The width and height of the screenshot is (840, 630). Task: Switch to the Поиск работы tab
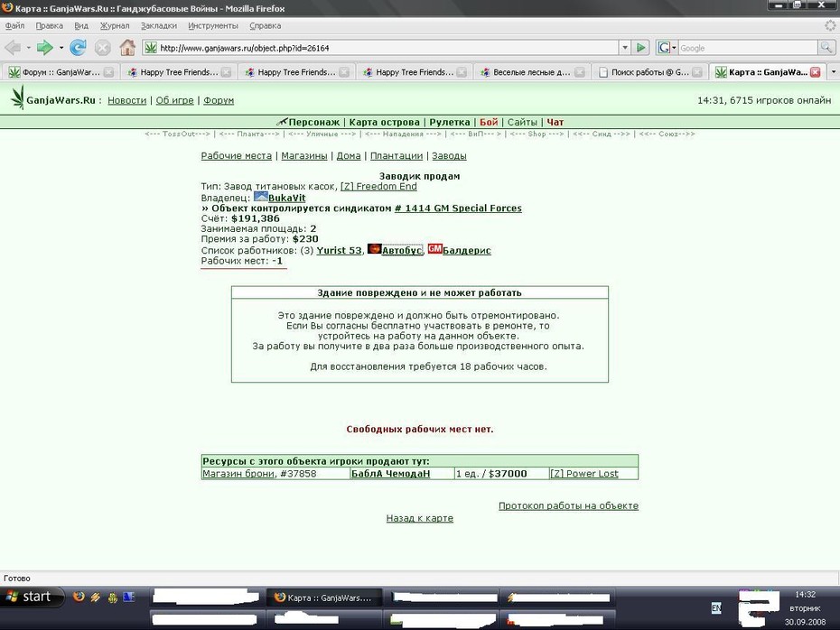pos(649,72)
